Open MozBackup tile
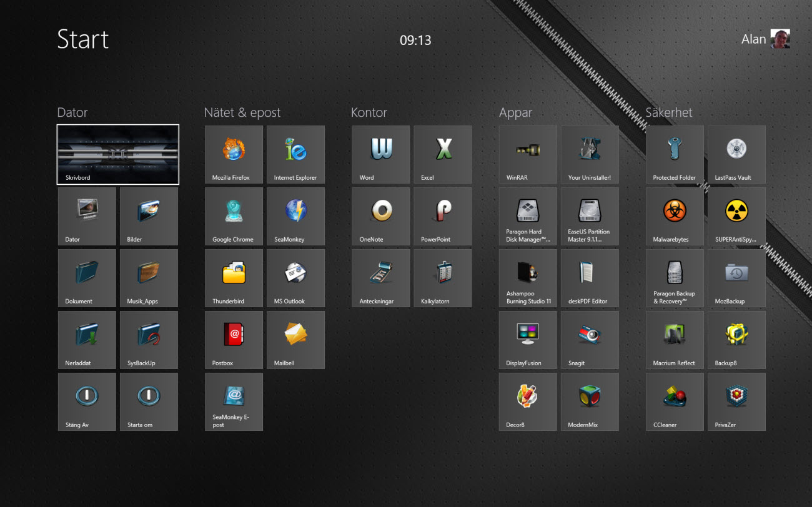The width and height of the screenshot is (812, 507). pyautogui.click(x=736, y=278)
